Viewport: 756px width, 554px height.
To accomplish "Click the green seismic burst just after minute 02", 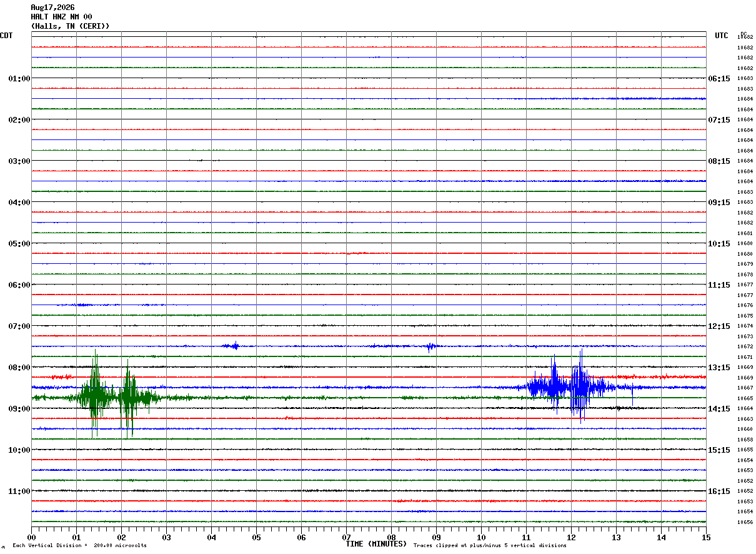I will tap(129, 397).
